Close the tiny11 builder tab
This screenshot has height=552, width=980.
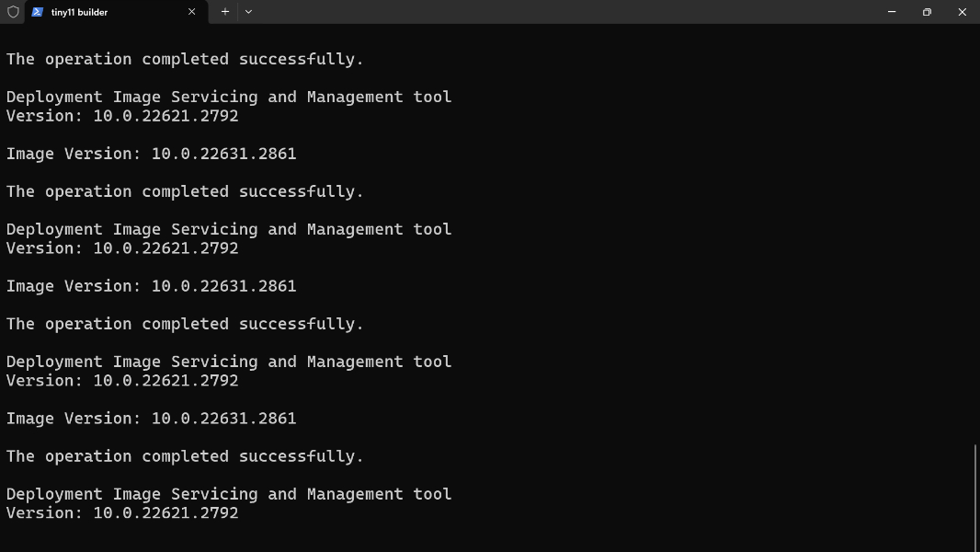[191, 12]
